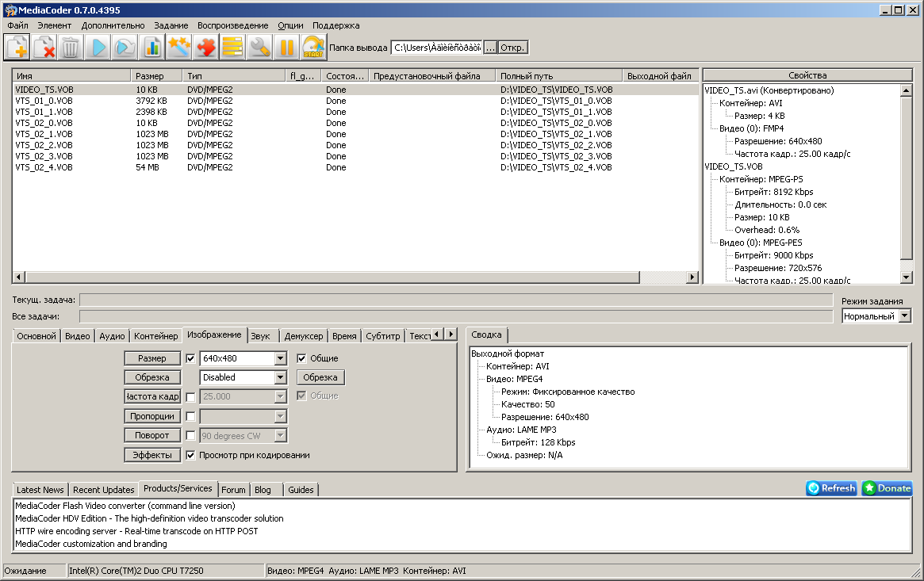
Task: Open the Опции menu
Action: pyautogui.click(x=290, y=25)
